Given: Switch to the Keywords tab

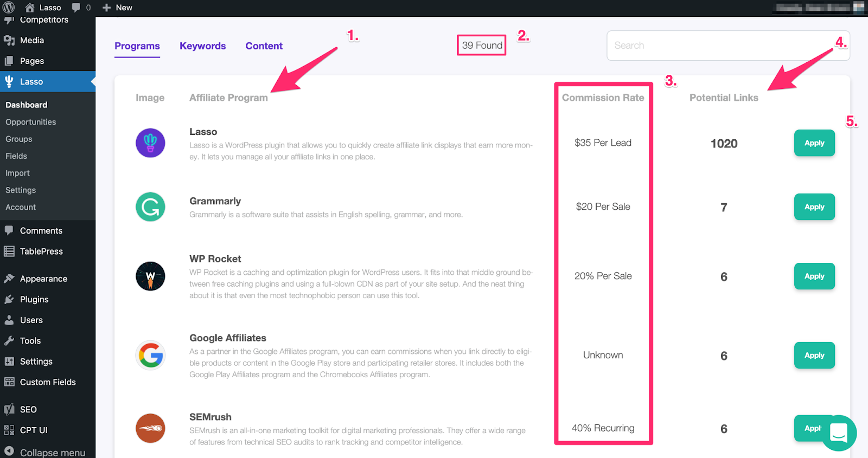Looking at the screenshot, I should coord(203,46).
